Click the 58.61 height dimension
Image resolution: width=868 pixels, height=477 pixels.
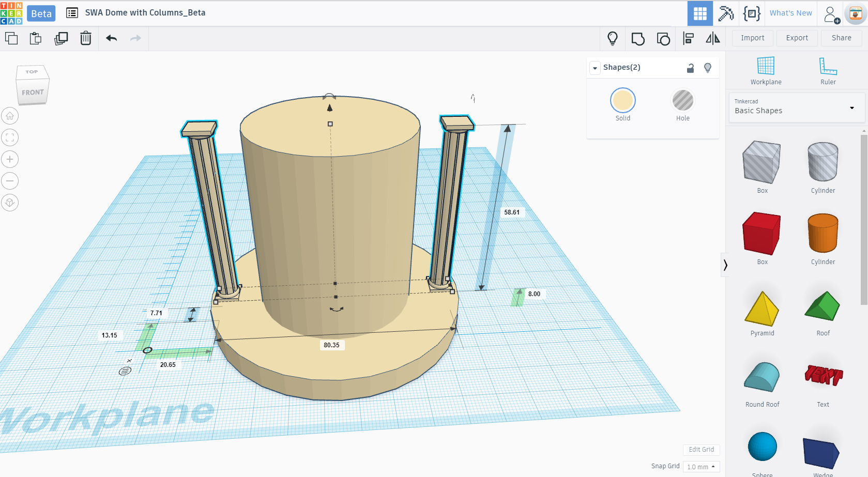click(x=512, y=212)
